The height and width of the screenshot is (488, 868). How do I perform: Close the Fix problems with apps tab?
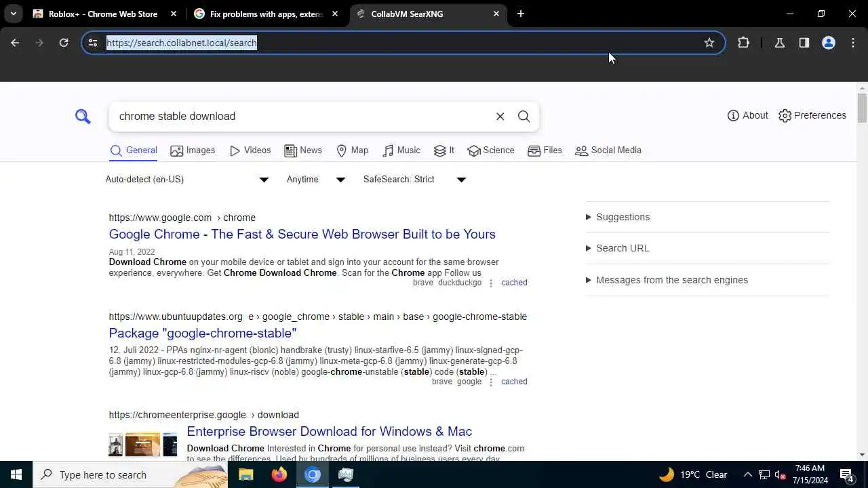335,14
